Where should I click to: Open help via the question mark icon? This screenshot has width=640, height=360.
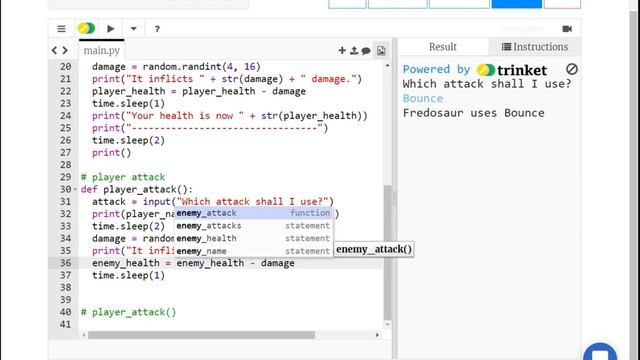[157, 29]
